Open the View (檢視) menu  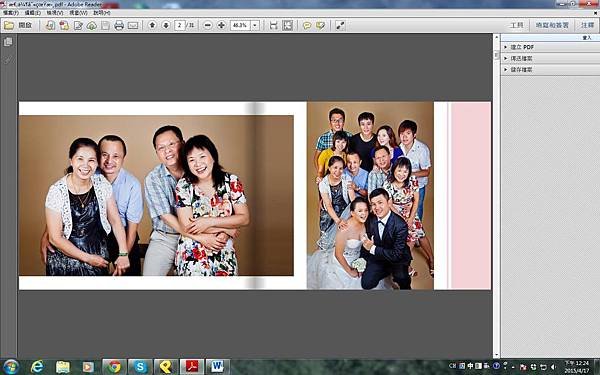pos(55,13)
